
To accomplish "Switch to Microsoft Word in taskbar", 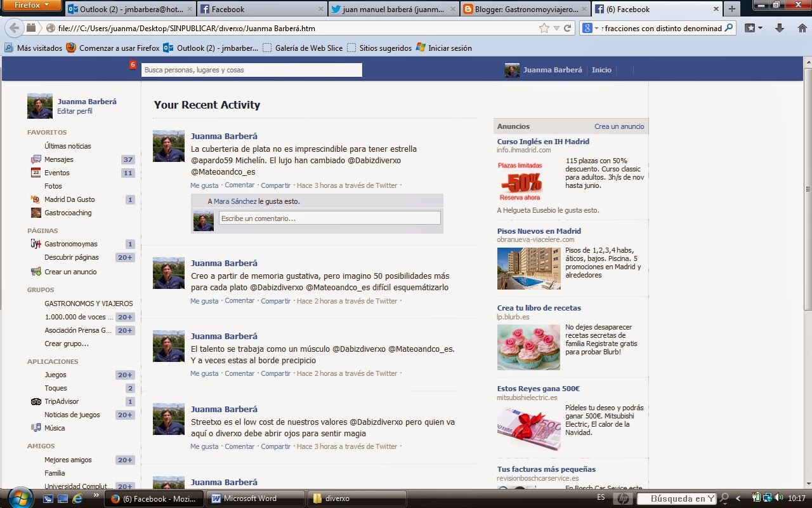I will [x=256, y=498].
